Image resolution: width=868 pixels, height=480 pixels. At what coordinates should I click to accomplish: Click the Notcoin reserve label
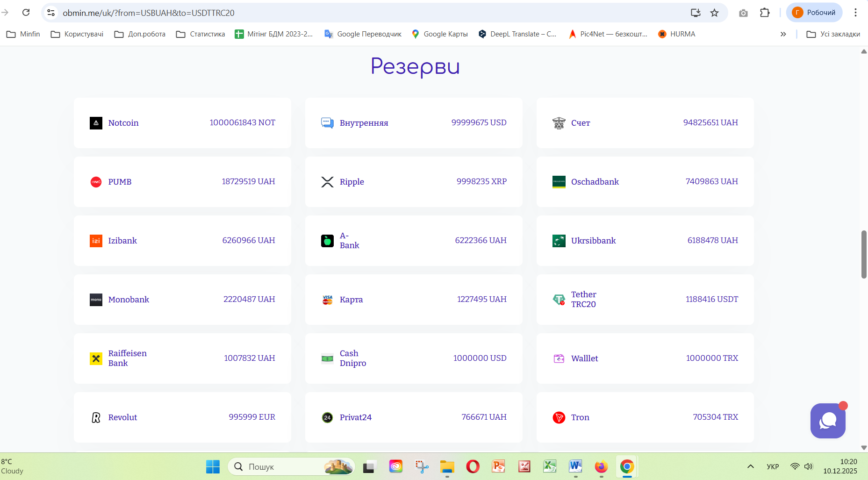(x=123, y=123)
